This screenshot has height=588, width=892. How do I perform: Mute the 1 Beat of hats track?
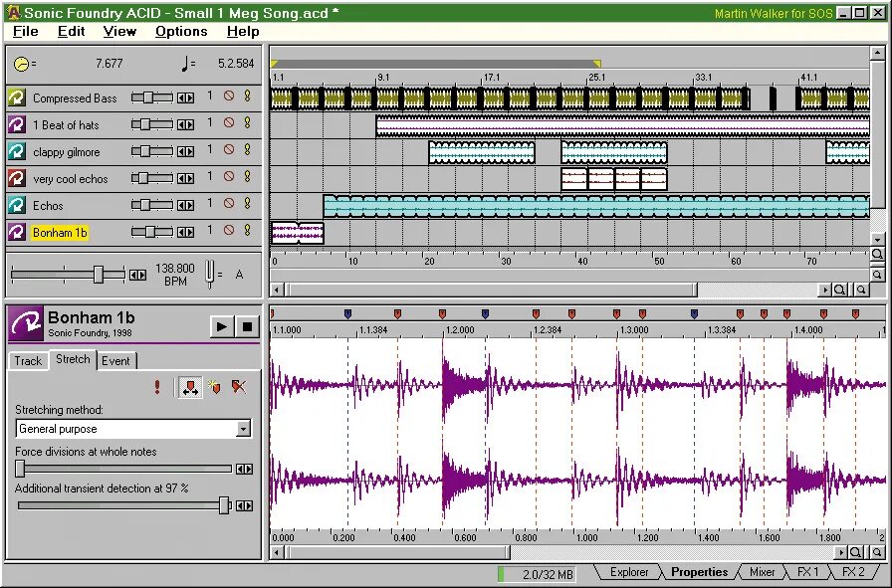point(229,122)
